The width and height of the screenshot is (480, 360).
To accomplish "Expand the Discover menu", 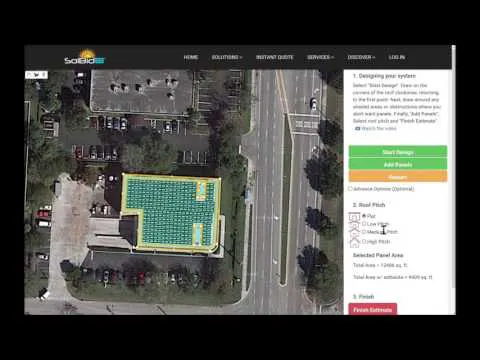I will click(361, 57).
